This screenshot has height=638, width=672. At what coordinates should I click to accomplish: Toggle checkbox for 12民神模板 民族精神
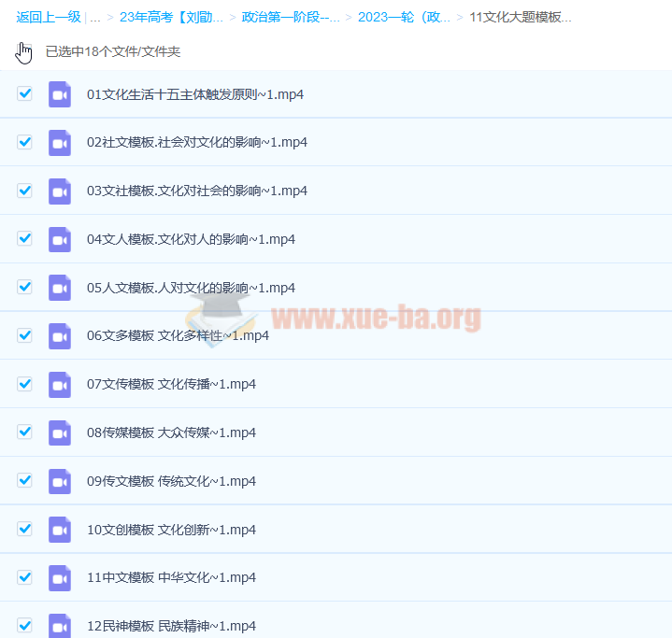(25, 625)
